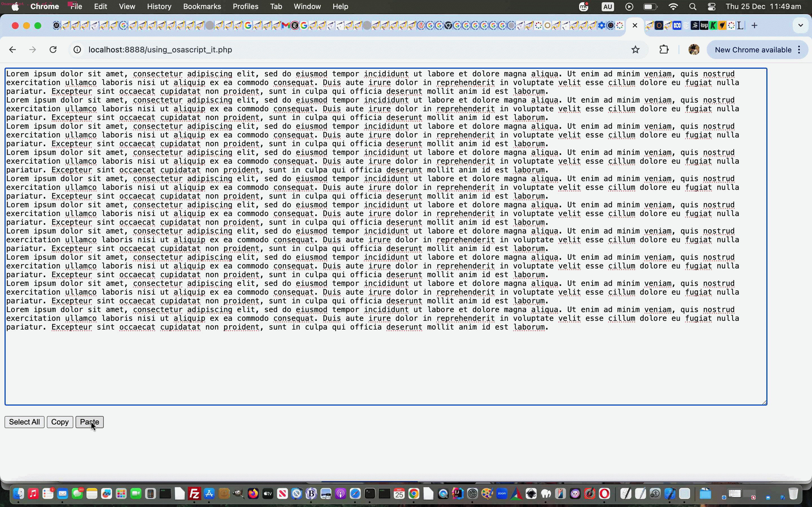The height and width of the screenshot is (507, 812).
Task: Open Spotlight search in menu bar
Action: (x=692, y=7)
